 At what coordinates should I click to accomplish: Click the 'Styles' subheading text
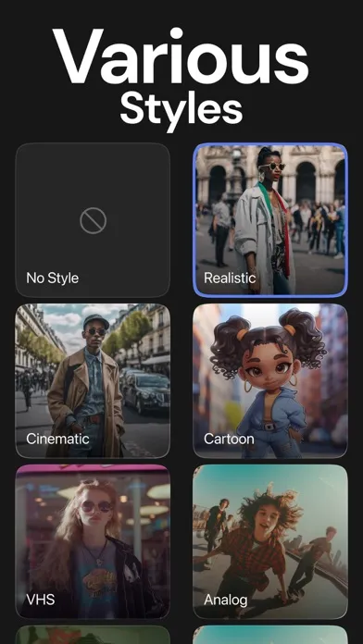181,109
